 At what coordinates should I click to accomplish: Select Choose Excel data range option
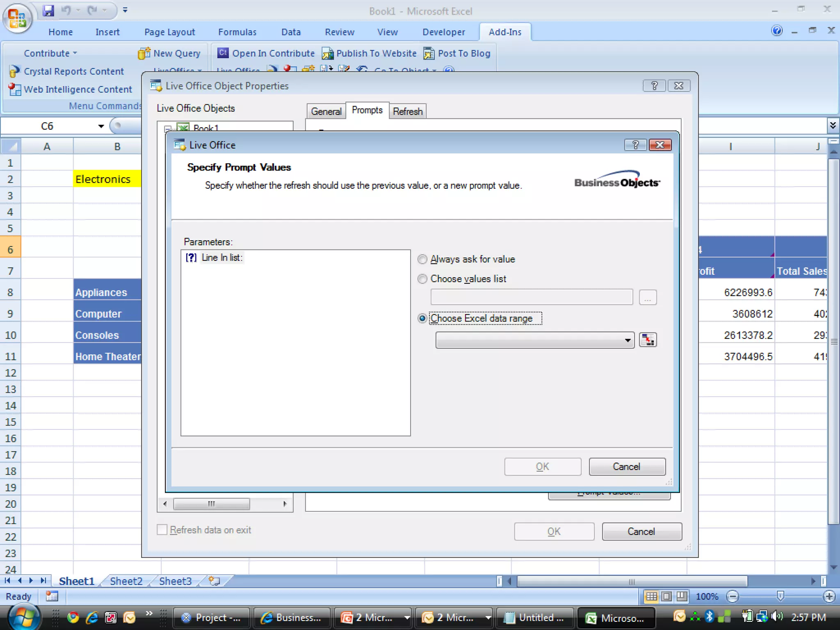pos(422,318)
